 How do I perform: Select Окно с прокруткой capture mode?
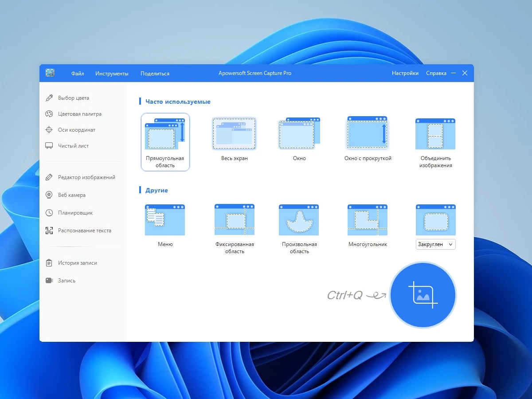368,133
